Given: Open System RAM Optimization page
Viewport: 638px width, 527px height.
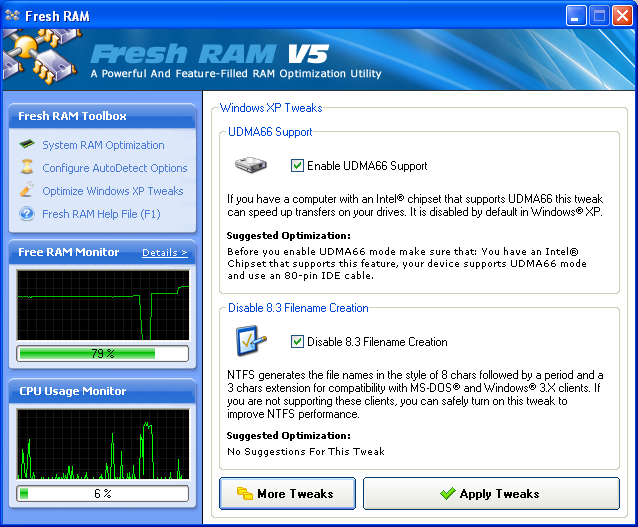Looking at the screenshot, I should tap(103, 145).
